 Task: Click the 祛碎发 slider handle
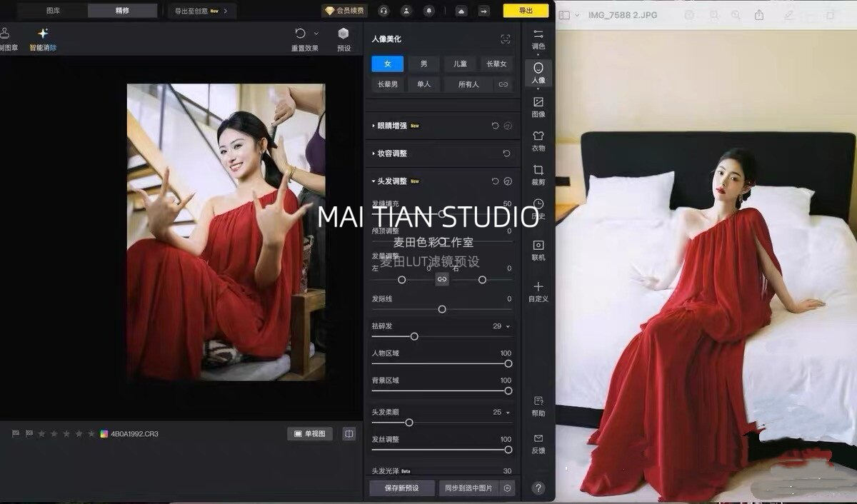point(414,336)
